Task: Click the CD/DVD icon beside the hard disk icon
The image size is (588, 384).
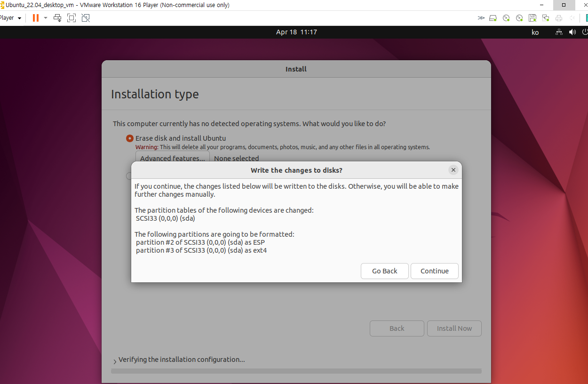Action: (506, 18)
